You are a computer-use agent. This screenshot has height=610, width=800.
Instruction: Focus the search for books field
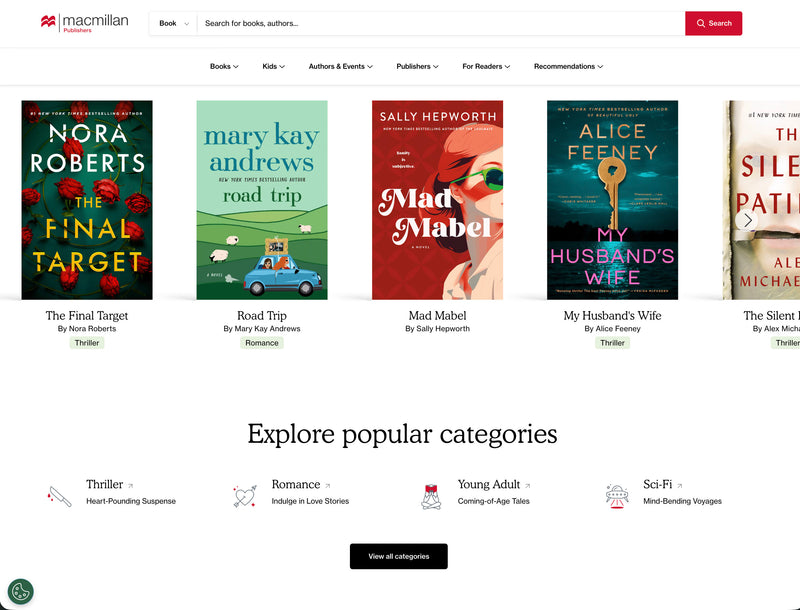coord(441,23)
